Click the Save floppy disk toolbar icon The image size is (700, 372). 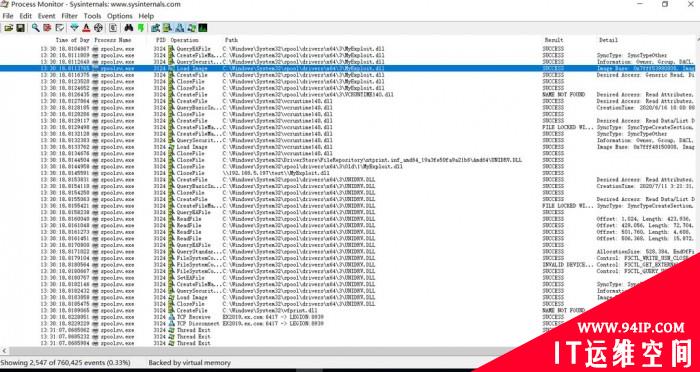(x=21, y=28)
